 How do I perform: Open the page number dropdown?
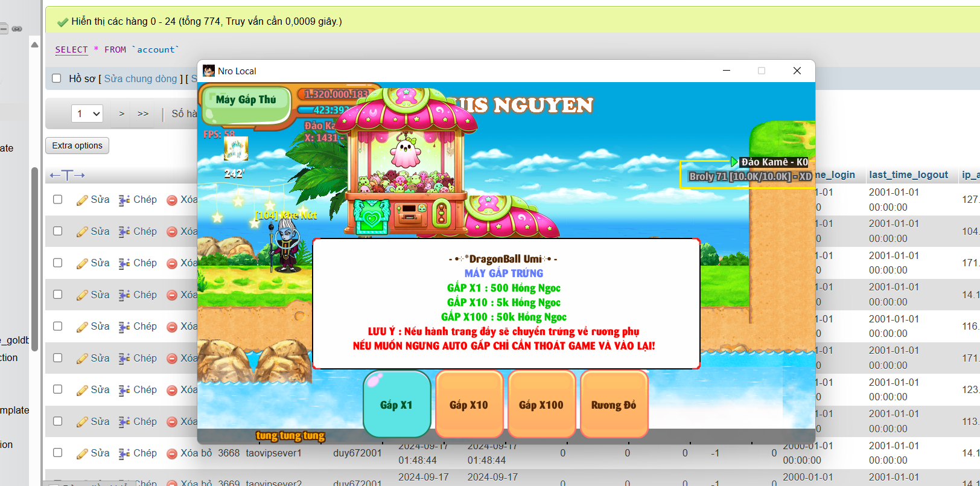pyautogui.click(x=87, y=114)
